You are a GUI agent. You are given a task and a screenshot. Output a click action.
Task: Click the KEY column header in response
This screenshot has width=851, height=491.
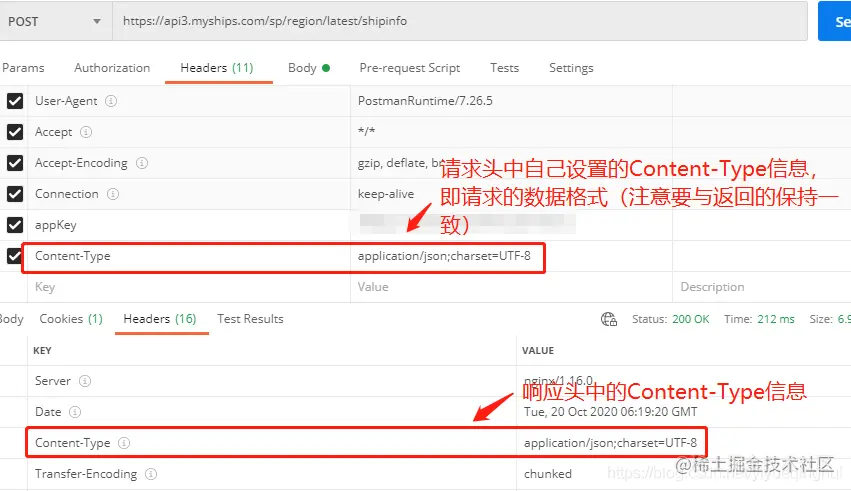click(x=42, y=350)
